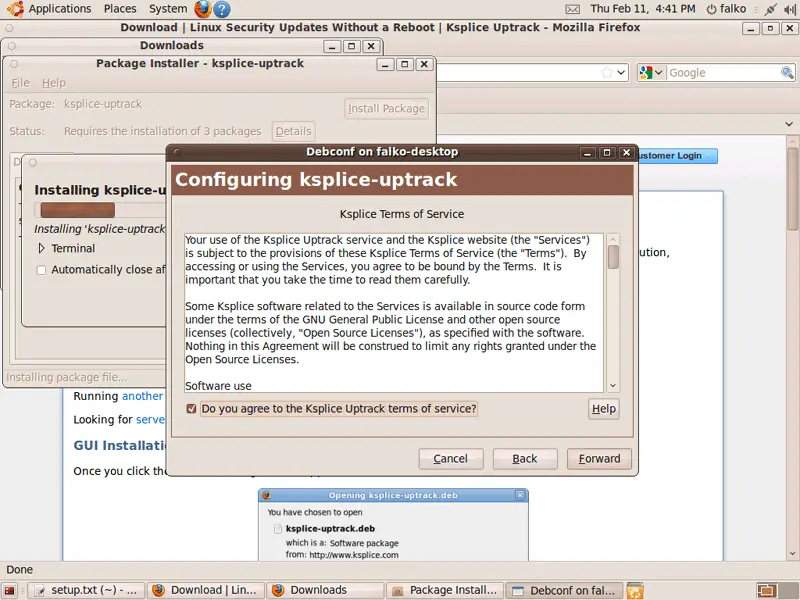Click the Firefox page scrollbar down arrow

[792, 554]
